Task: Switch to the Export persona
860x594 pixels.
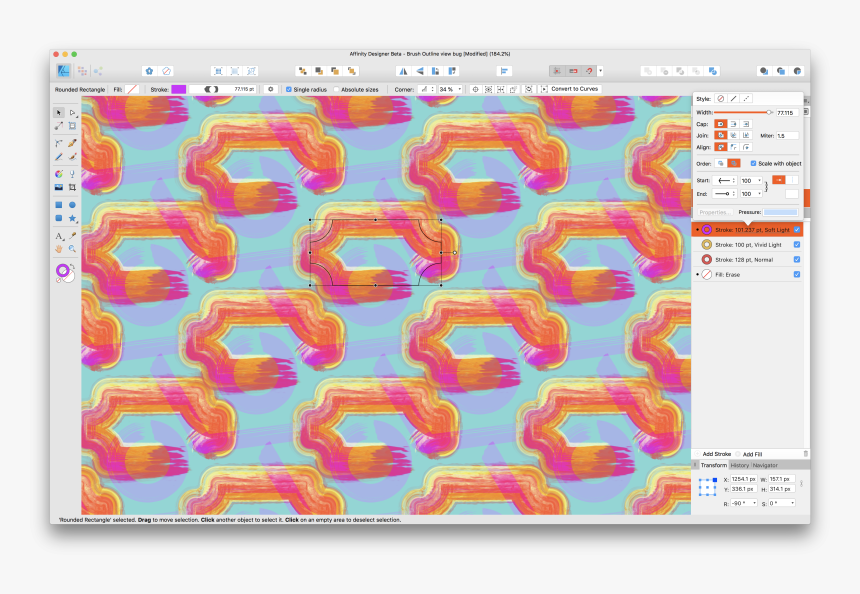Action: tap(98, 71)
